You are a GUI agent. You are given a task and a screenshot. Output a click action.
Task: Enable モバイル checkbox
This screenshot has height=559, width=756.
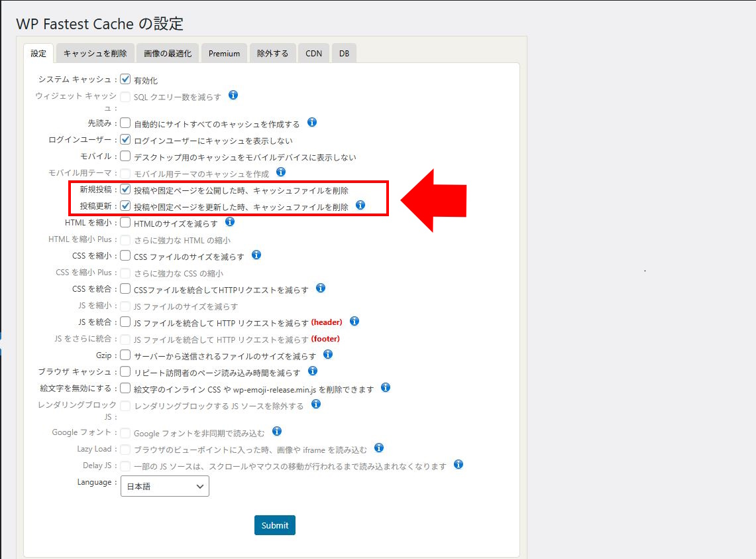click(125, 156)
